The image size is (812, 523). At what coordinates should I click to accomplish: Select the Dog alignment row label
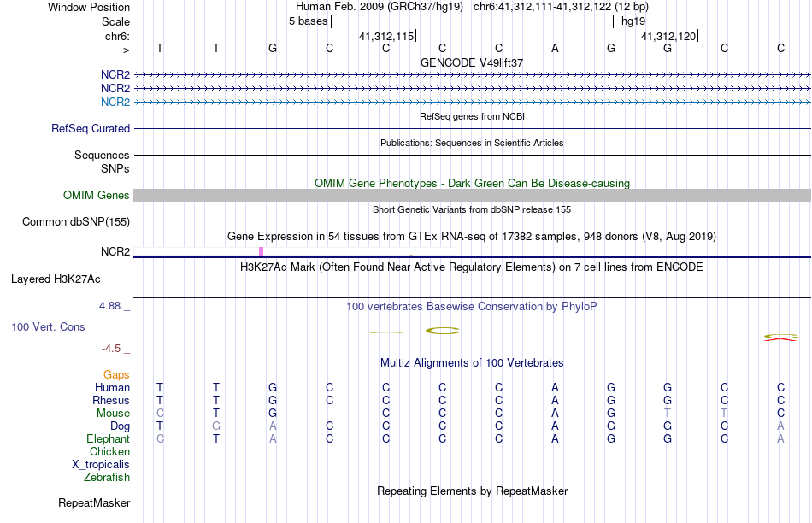120,426
